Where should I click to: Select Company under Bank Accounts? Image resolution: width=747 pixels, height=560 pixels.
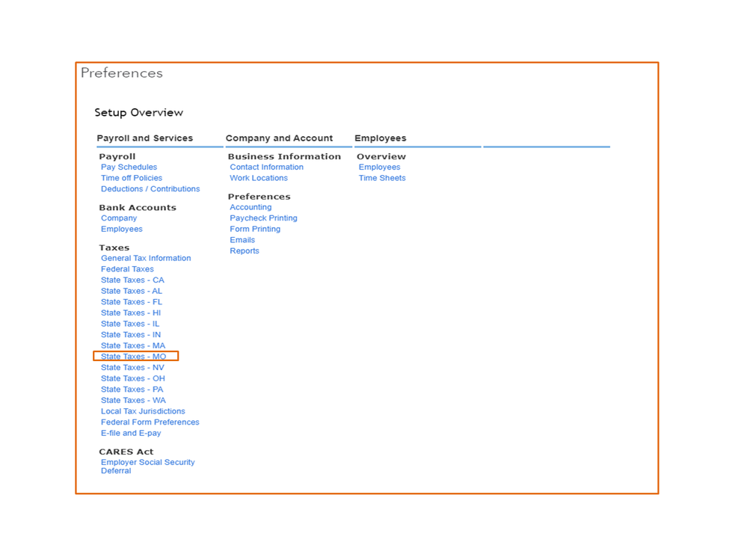[119, 218]
